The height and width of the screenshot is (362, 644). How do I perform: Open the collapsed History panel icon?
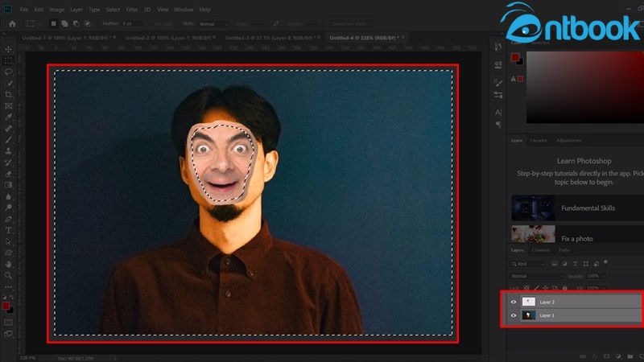(x=498, y=47)
